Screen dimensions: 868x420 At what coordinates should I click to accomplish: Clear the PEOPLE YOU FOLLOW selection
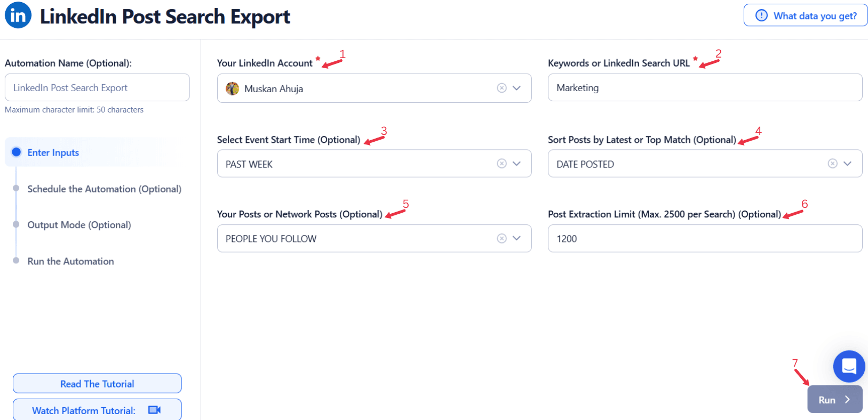coord(501,238)
